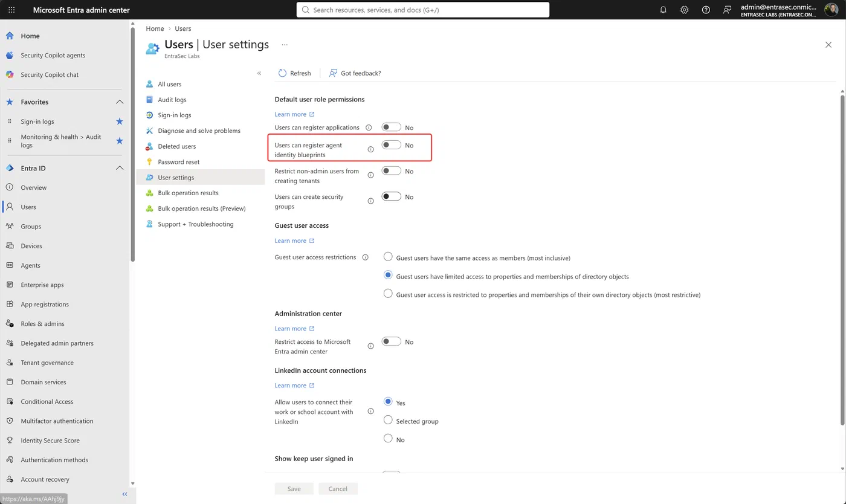Image resolution: width=846 pixels, height=504 pixels.
Task: Click the Security Copilot chat sidebar icon
Action: (x=10, y=74)
